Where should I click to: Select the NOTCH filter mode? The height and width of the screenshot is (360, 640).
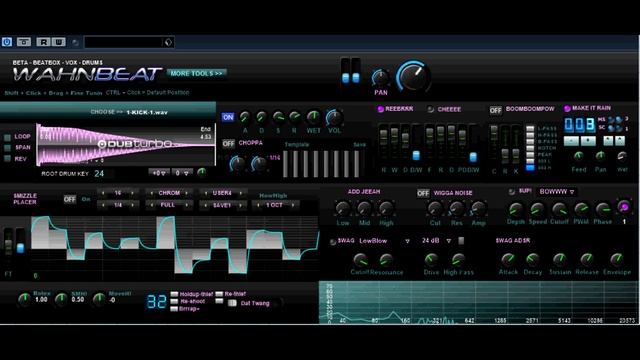[x=530, y=148]
